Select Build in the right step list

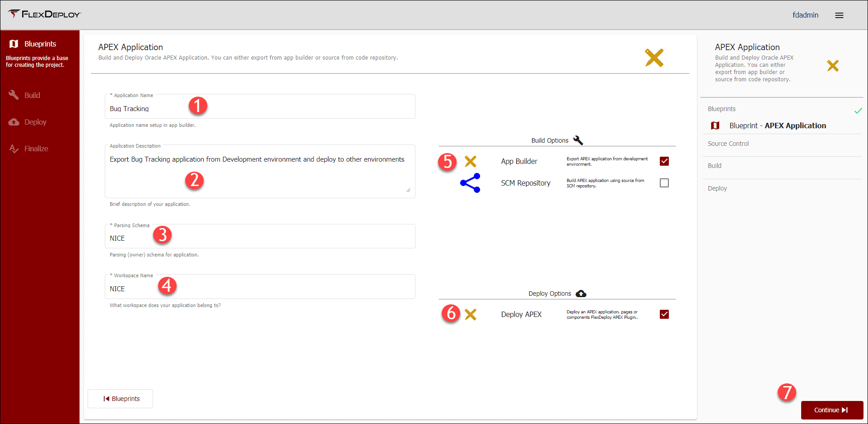point(714,166)
